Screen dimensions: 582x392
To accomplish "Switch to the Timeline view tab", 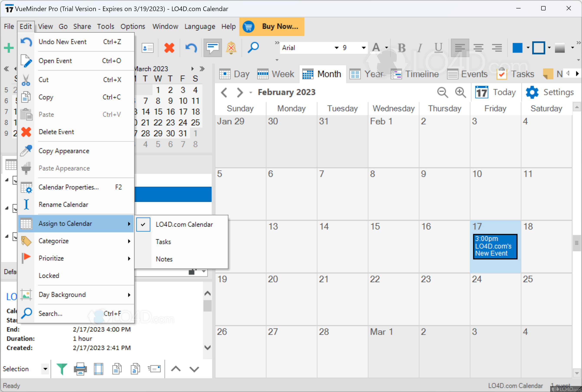I will click(x=415, y=74).
